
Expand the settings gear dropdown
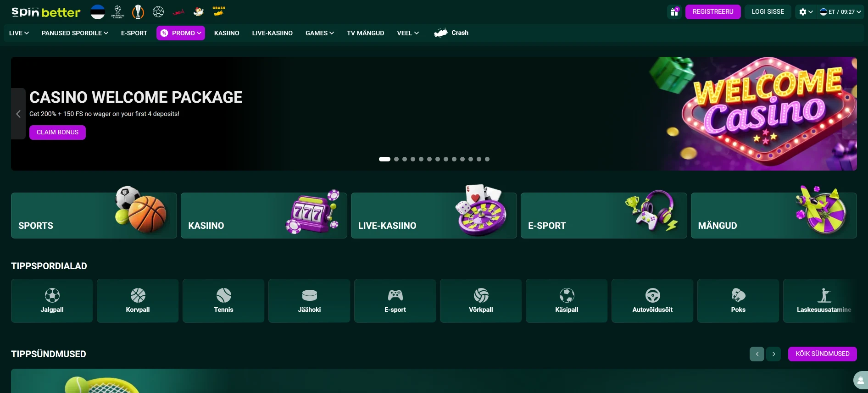tap(806, 12)
